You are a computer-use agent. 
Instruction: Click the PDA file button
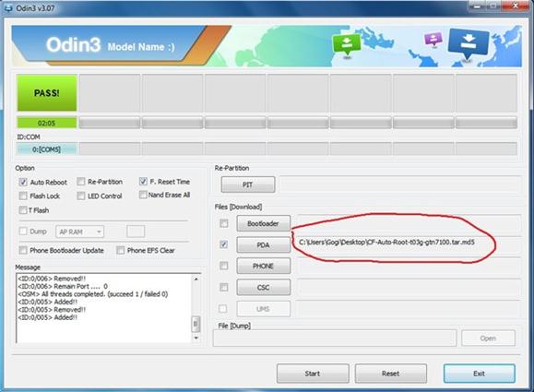tap(263, 244)
